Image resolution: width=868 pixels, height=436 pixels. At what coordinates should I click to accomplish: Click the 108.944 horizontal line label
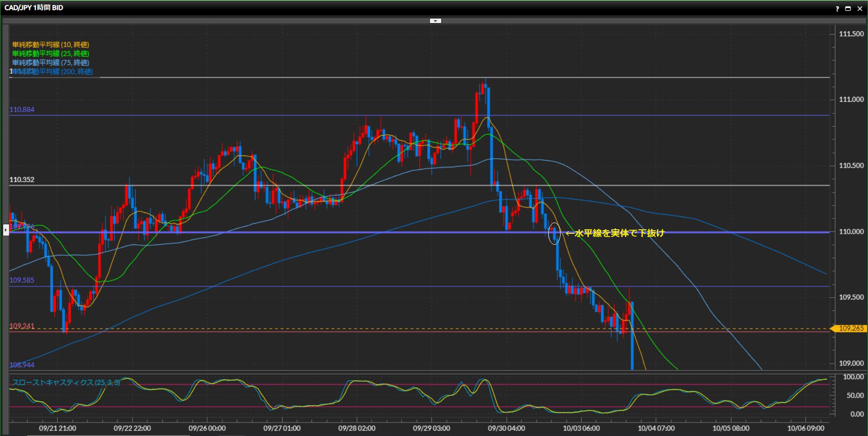pos(22,365)
